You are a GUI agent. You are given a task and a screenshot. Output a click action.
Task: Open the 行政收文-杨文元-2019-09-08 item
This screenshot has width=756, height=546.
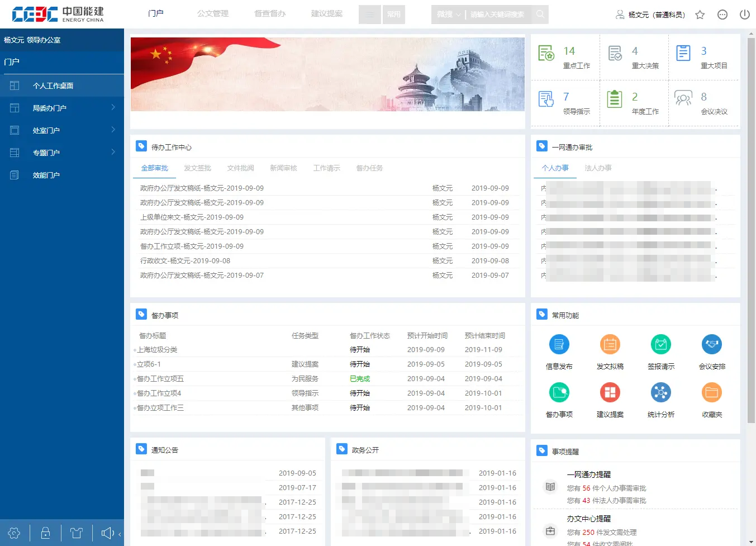(x=185, y=261)
